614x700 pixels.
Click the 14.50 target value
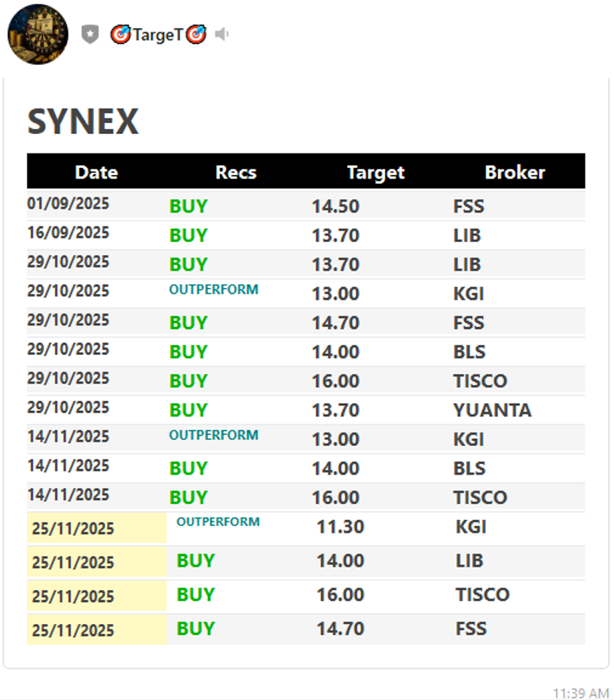(335, 206)
